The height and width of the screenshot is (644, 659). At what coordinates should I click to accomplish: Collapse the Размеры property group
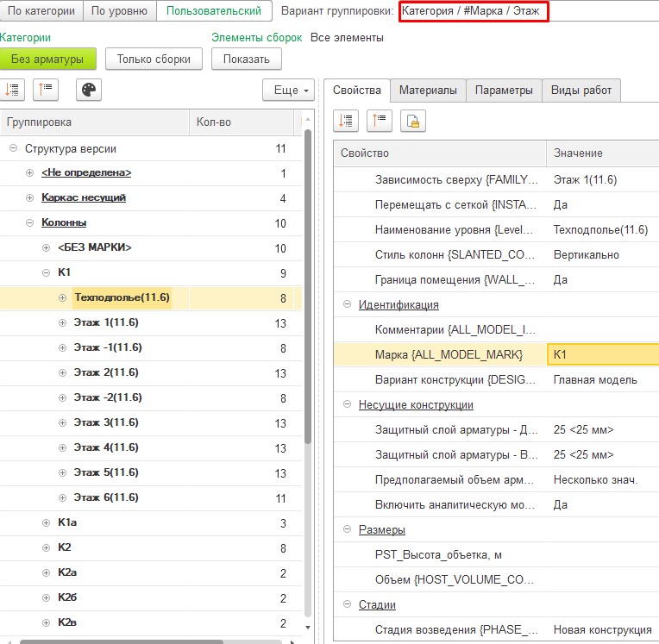coord(347,529)
